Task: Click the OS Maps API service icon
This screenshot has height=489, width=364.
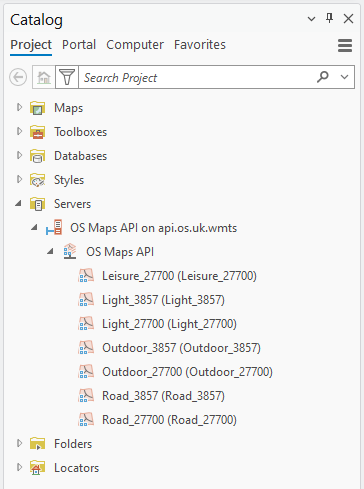Action: click(x=70, y=252)
